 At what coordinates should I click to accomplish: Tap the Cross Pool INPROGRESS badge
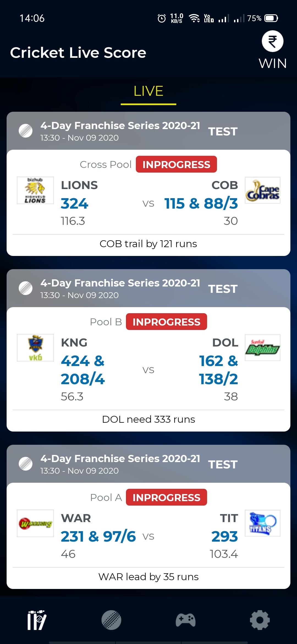(176, 164)
